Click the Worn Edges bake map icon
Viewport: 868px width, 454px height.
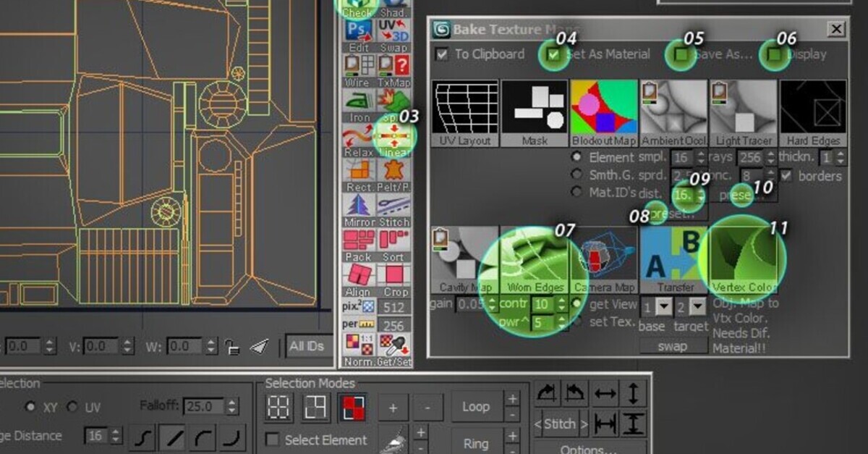coord(533,255)
